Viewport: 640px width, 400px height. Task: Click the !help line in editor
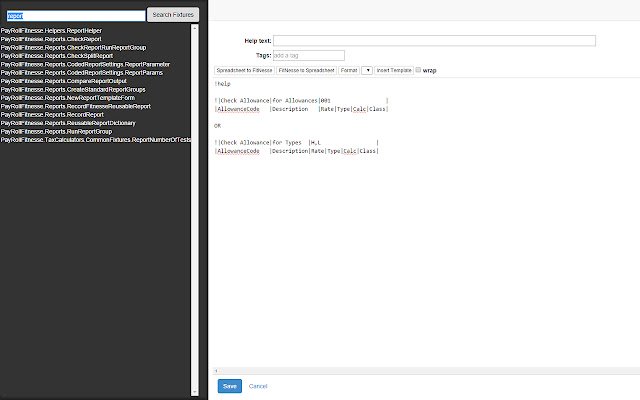coord(222,84)
